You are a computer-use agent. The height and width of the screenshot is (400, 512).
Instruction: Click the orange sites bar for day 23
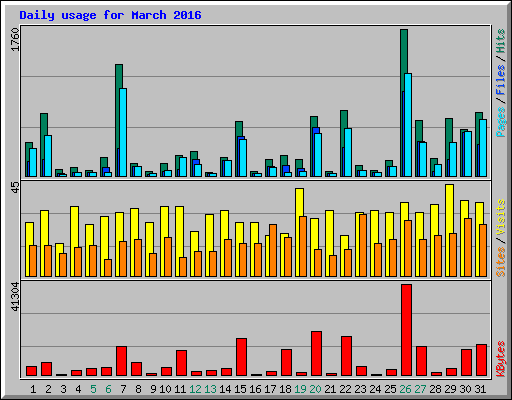tap(363, 245)
